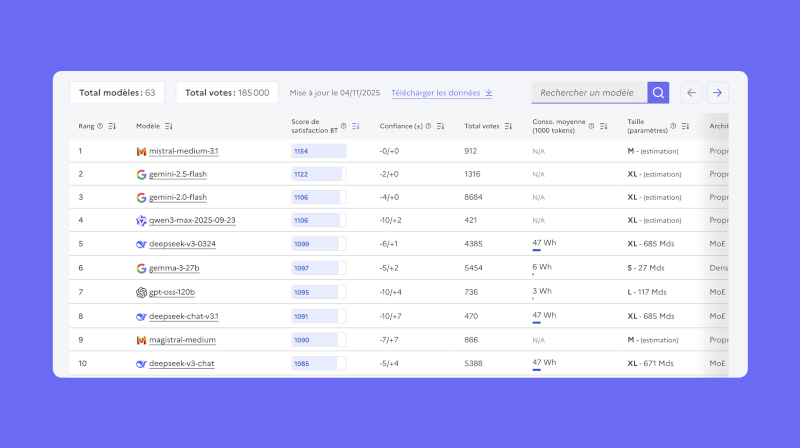This screenshot has height=448, width=800.
Task: Sort the table by Total votes
Action: click(x=510, y=126)
